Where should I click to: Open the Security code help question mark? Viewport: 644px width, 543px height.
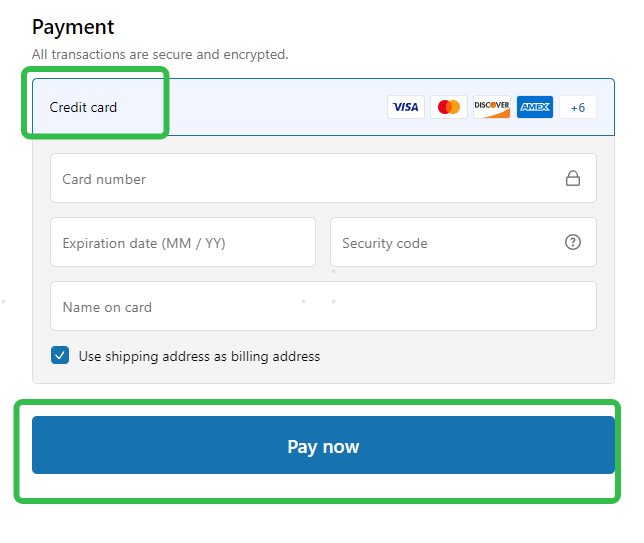pyautogui.click(x=573, y=242)
